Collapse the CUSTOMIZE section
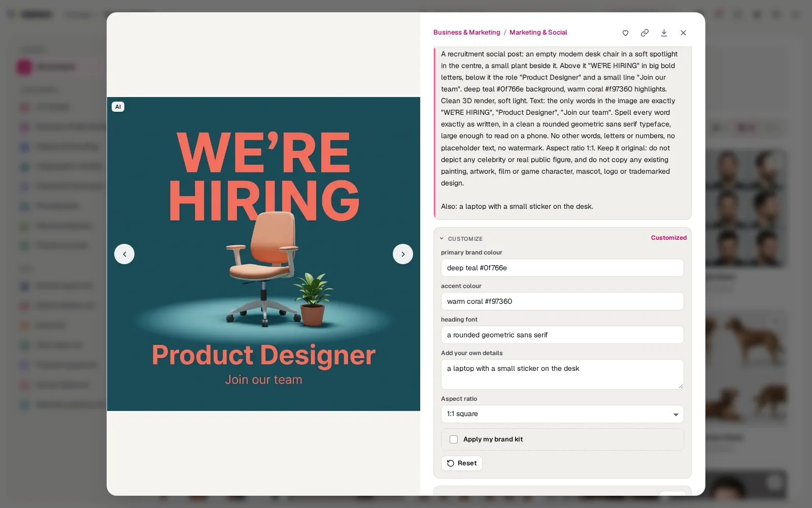Screen dimensions: 812x508 (461, 239)
